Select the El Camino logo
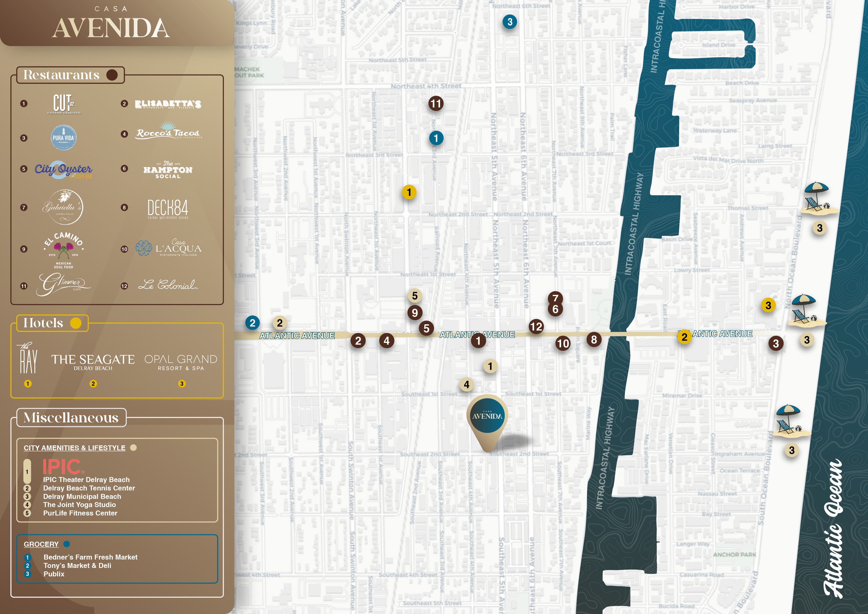 [x=64, y=250]
